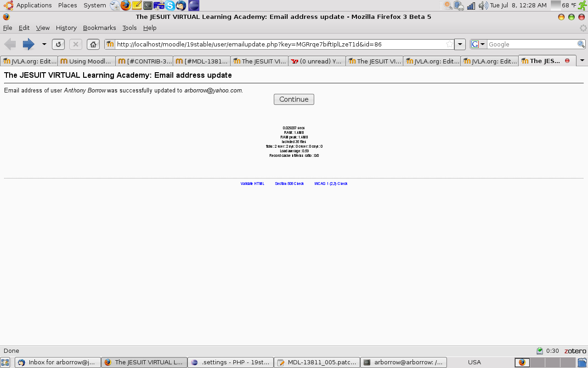
Task: Reload the current page
Action: tap(58, 44)
